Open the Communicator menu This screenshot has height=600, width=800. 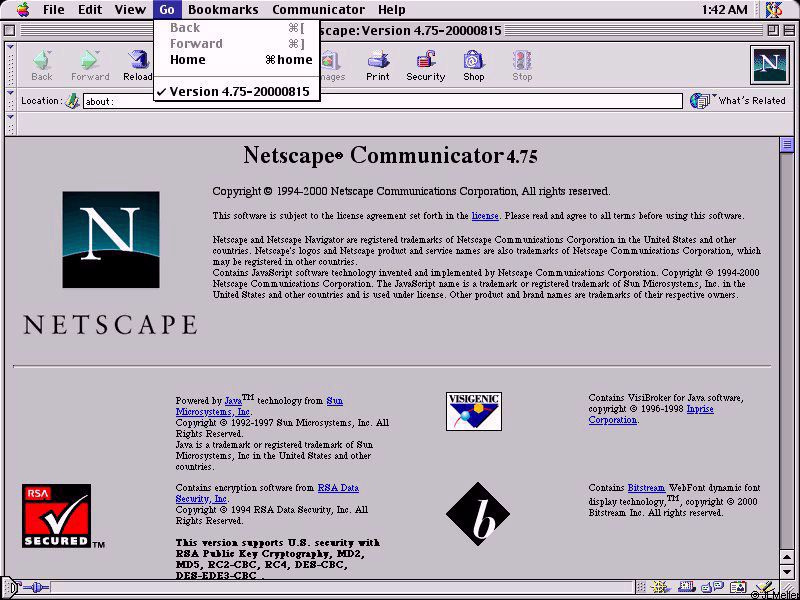click(x=318, y=9)
